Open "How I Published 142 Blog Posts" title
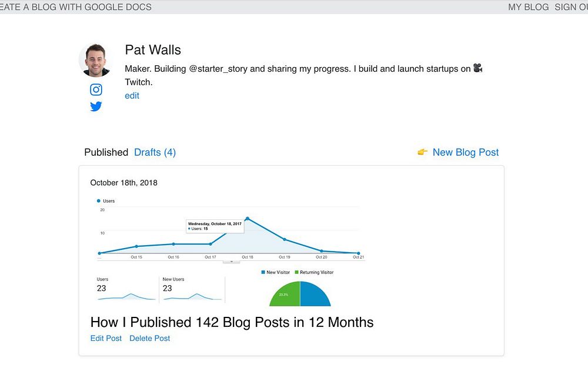Screen dimensions: 588x388 pyautogui.click(x=232, y=322)
